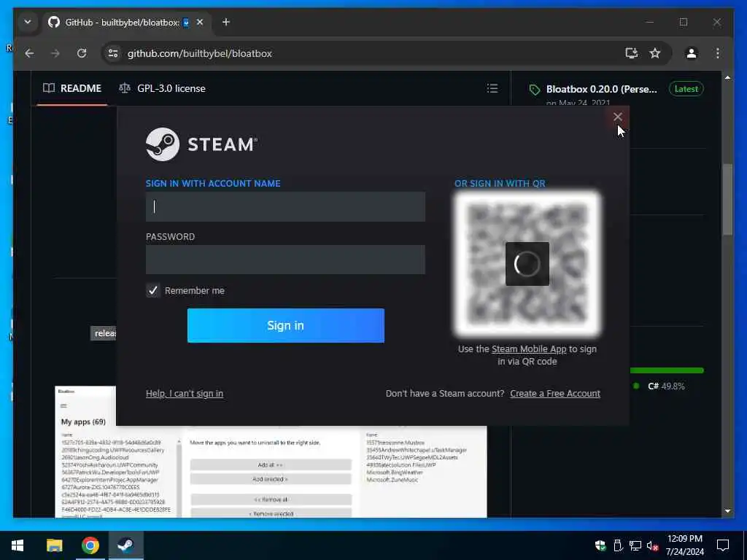Switch to the README tab on GitHub

72,88
